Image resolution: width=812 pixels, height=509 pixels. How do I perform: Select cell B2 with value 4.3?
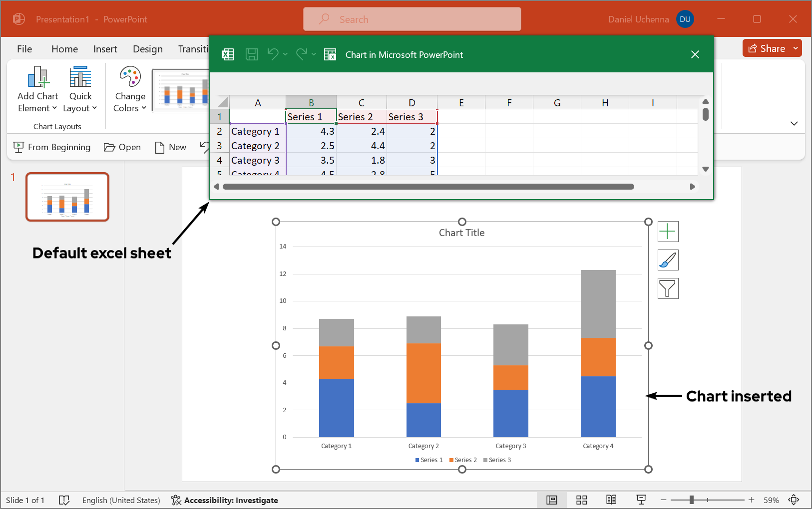tap(311, 131)
